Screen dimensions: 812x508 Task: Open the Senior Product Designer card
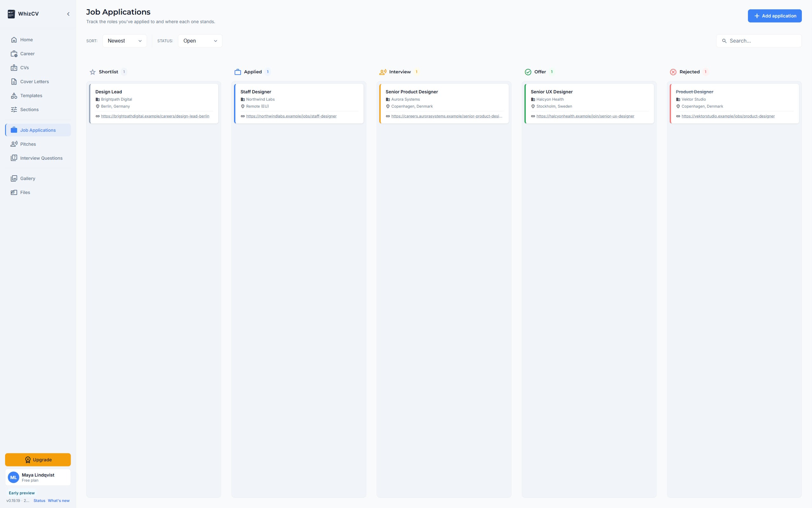(444, 104)
